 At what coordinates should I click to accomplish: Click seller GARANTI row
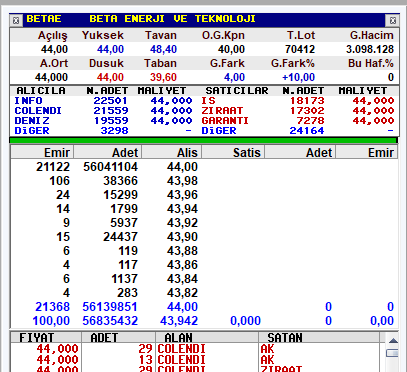tap(298, 120)
